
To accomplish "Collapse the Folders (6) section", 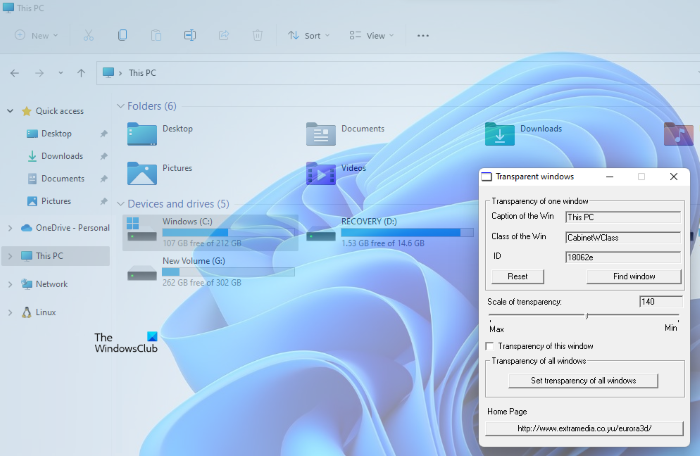I will click(121, 106).
